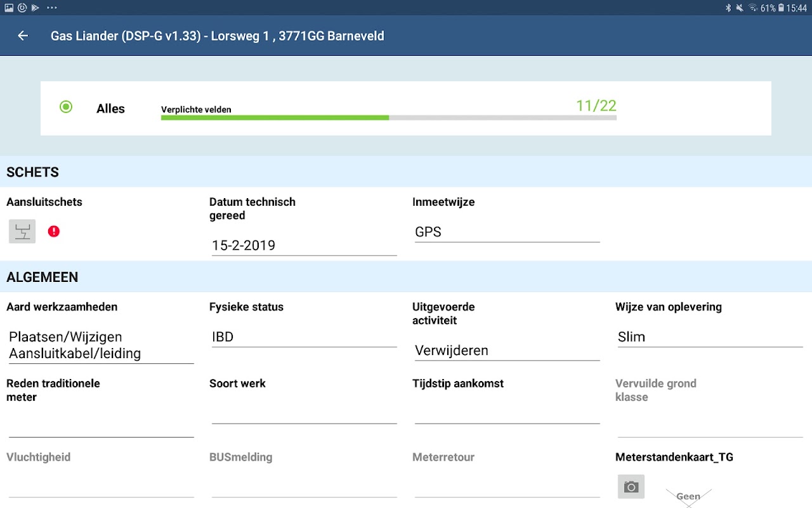Tap the Verplichte velden progress bar
The height and width of the screenshot is (508, 812).
pyautogui.click(x=389, y=117)
